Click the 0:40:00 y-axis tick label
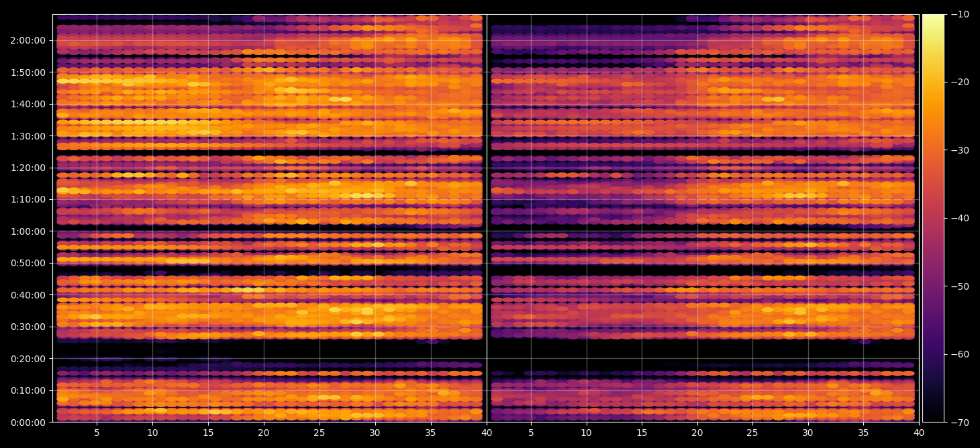The width and height of the screenshot is (980, 448). [28, 295]
